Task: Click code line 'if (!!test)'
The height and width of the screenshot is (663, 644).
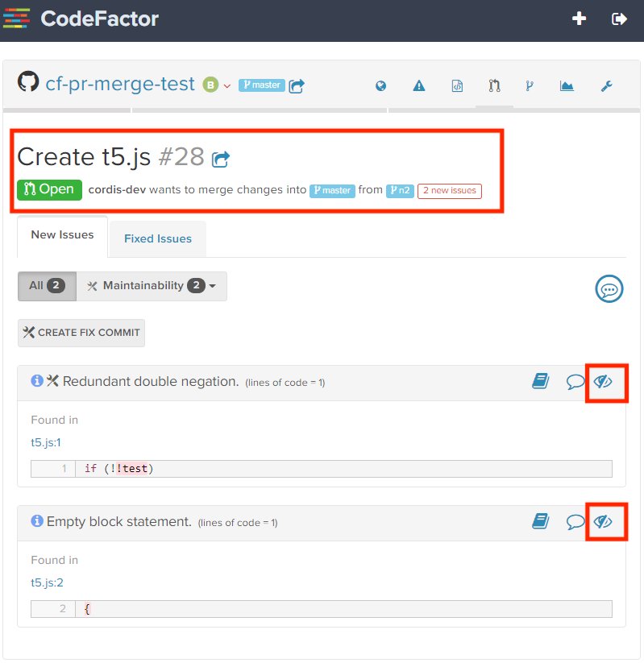Action: click(x=322, y=469)
